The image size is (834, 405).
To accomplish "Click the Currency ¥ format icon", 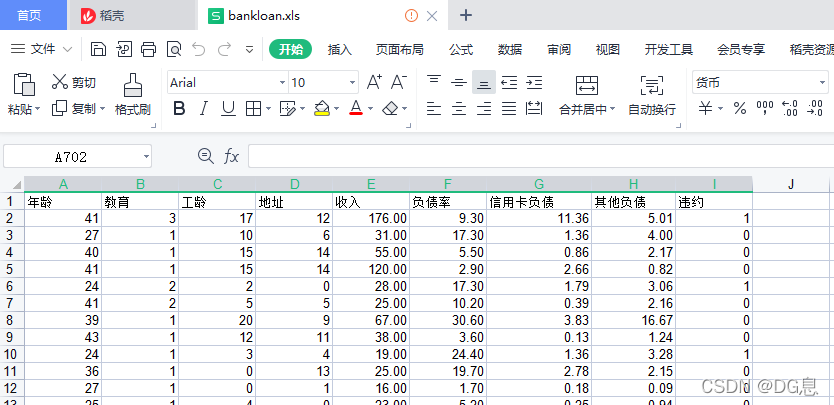I will [705, 109].
